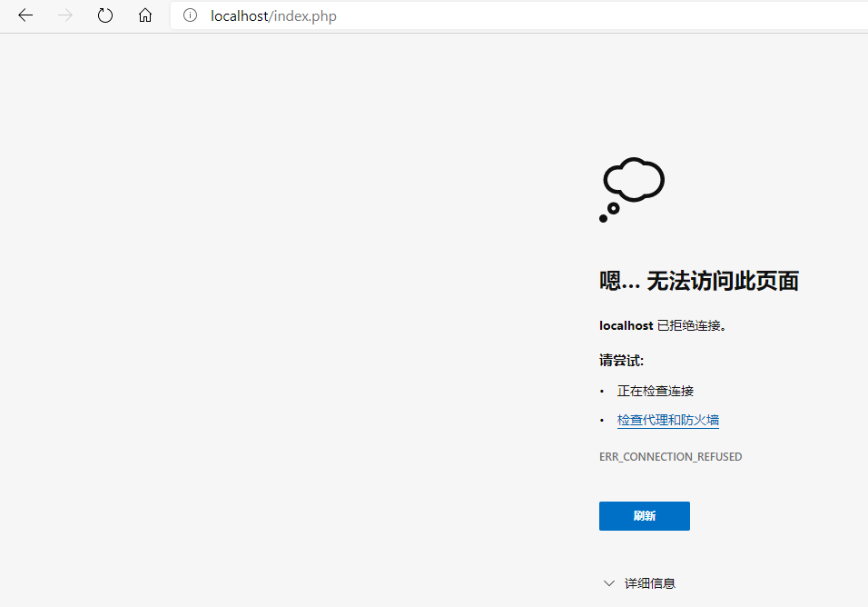Open the home page via the house icon
Screen dimensions: 868x607
[x=145, y=15]
